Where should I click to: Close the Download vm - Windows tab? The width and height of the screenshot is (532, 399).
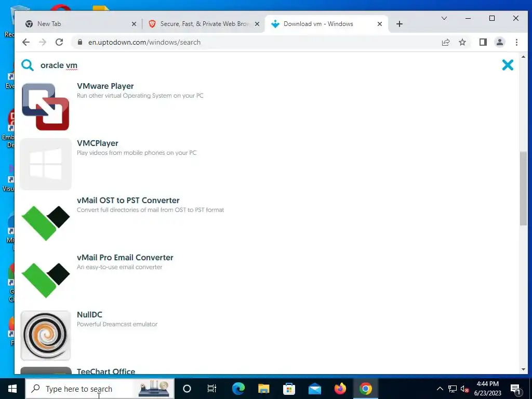380,24
